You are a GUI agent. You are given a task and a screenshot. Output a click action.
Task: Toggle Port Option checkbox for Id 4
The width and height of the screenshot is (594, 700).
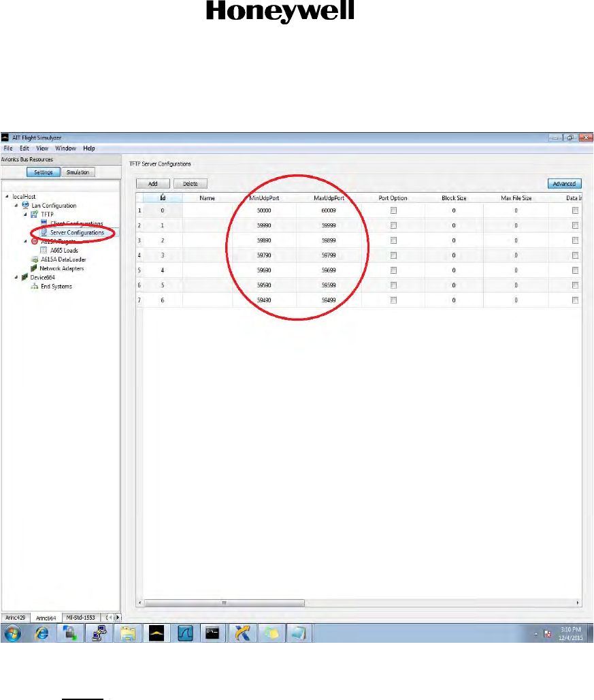tap(393, 270)
